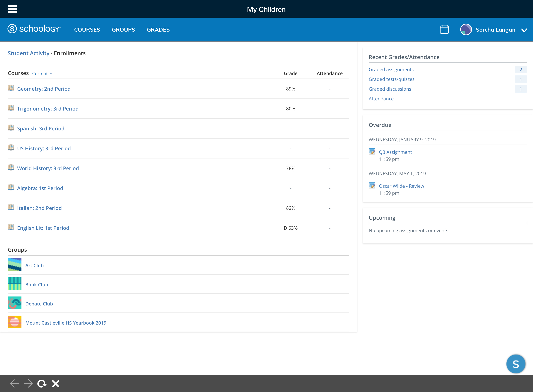
Task: Open the hamburger menu
Action: click(13, 9)
